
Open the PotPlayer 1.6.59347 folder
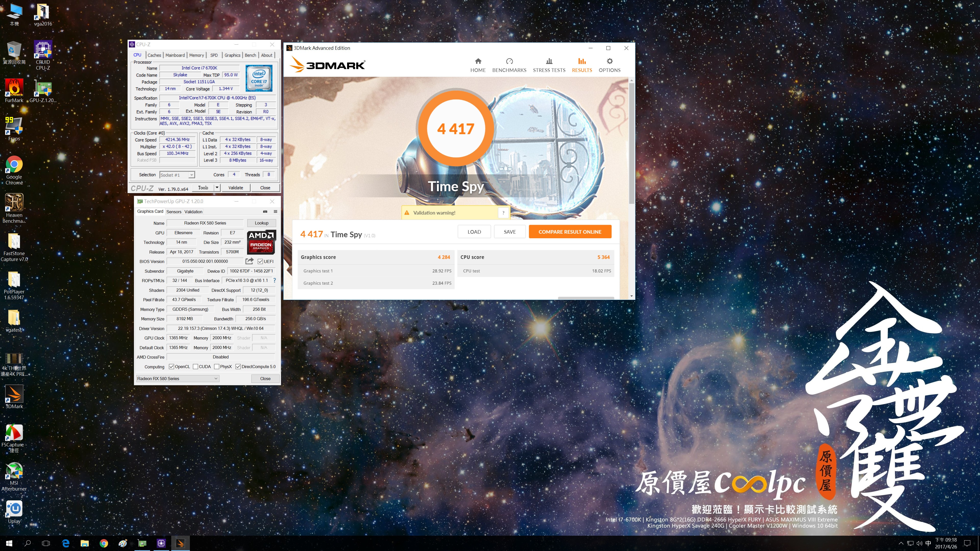14,285
